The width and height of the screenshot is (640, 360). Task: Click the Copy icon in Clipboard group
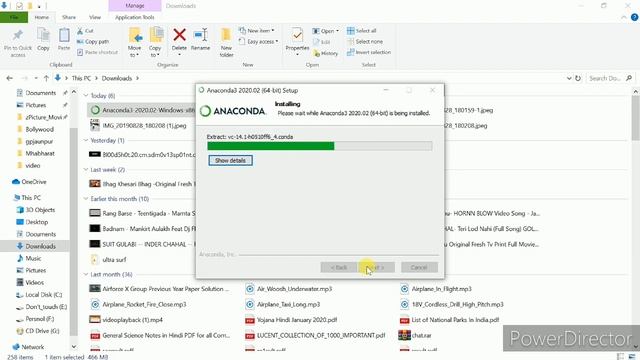[x=43, y=40]
